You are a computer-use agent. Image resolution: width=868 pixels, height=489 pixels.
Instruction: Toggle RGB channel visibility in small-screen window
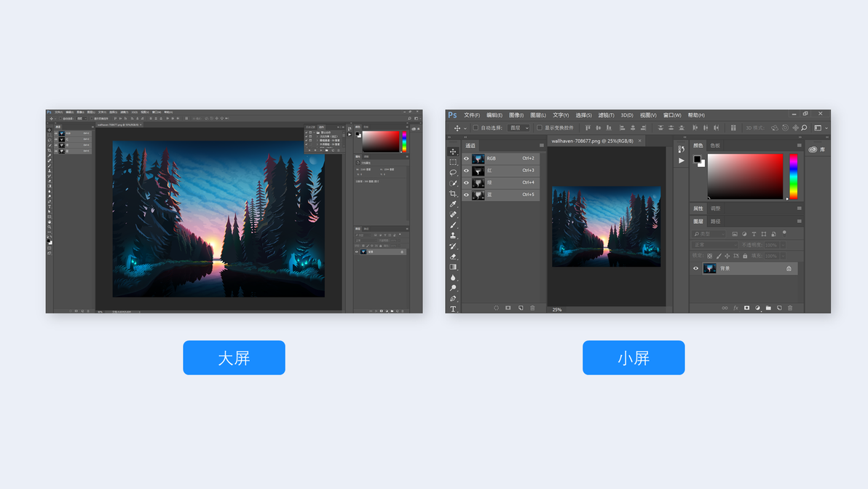pyautogui.click(x=466, y=158)
